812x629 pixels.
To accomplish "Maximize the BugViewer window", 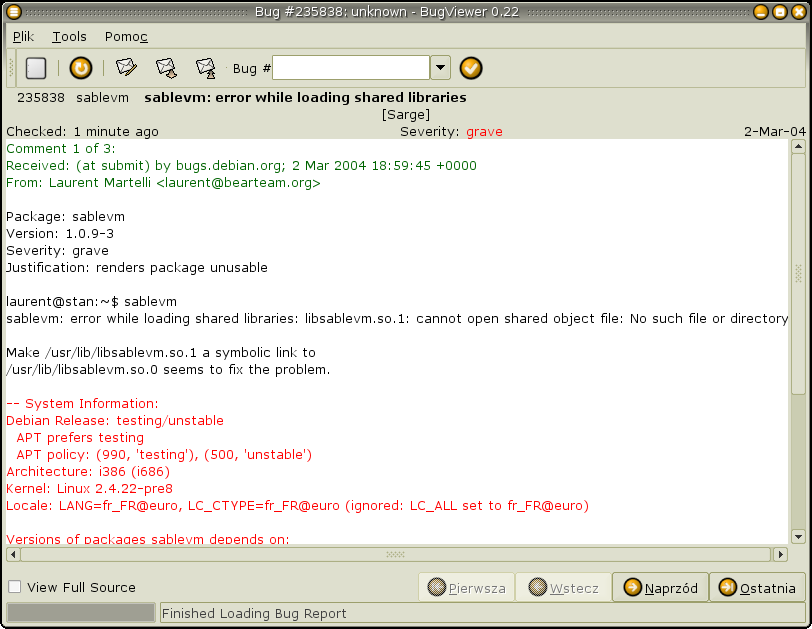I will click(780, 11).
